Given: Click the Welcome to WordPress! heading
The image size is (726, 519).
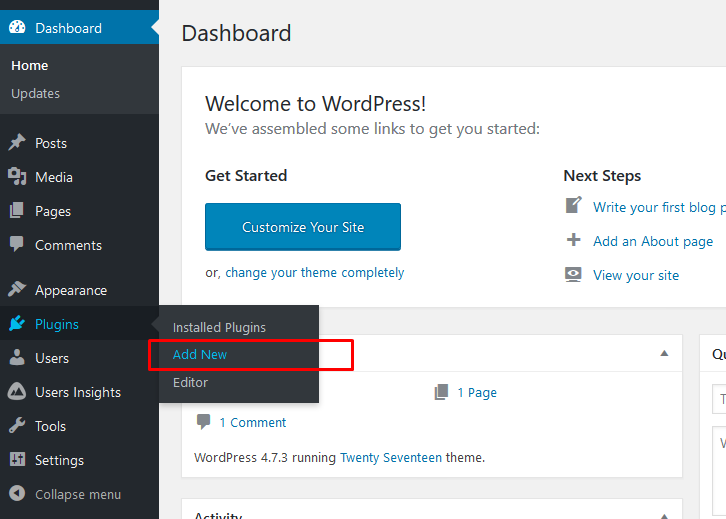Looking at the screenshot, I should 315,104.
